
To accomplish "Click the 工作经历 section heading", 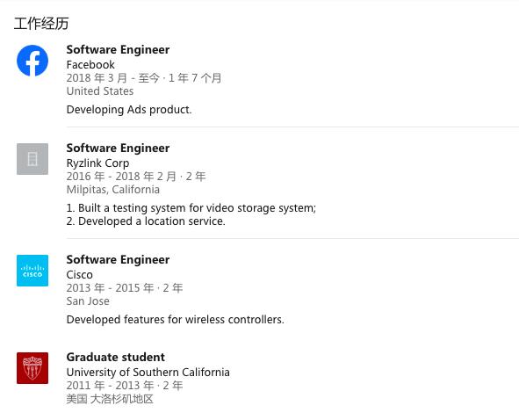I will point(41,24).
